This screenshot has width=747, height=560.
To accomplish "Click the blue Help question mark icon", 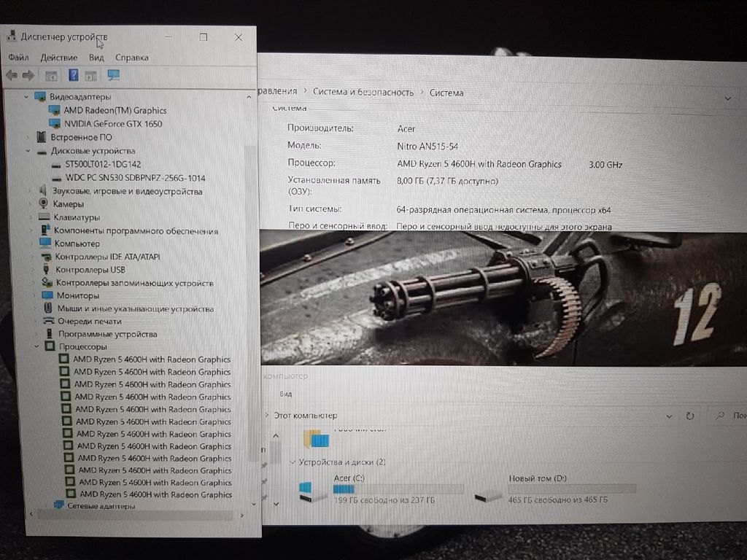I will [73, 75].
